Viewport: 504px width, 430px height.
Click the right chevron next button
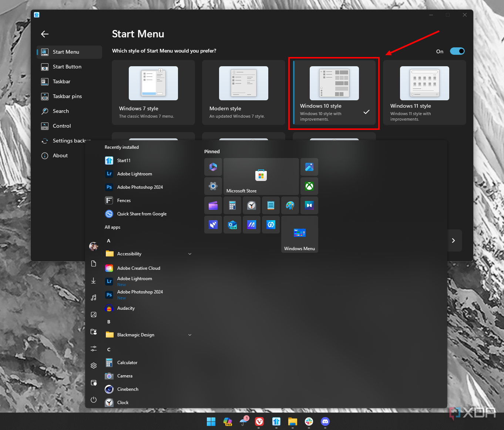(x=454, y=241)
